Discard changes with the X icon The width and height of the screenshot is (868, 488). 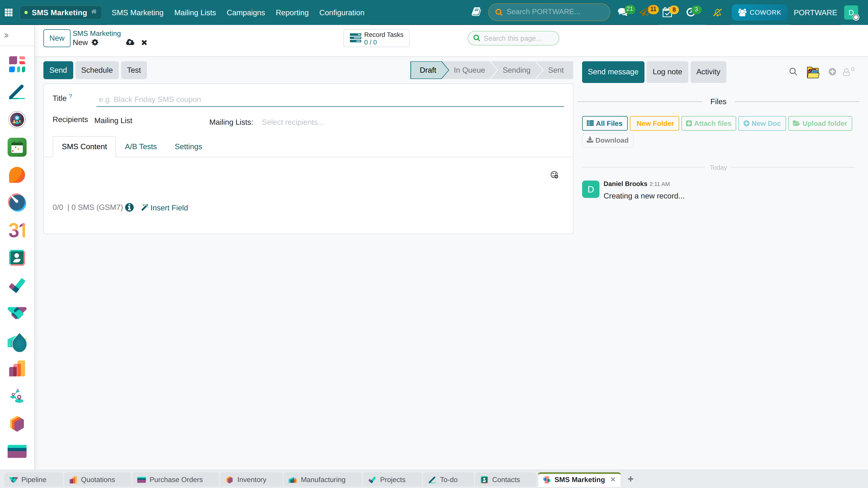click(x=144, y=43)
